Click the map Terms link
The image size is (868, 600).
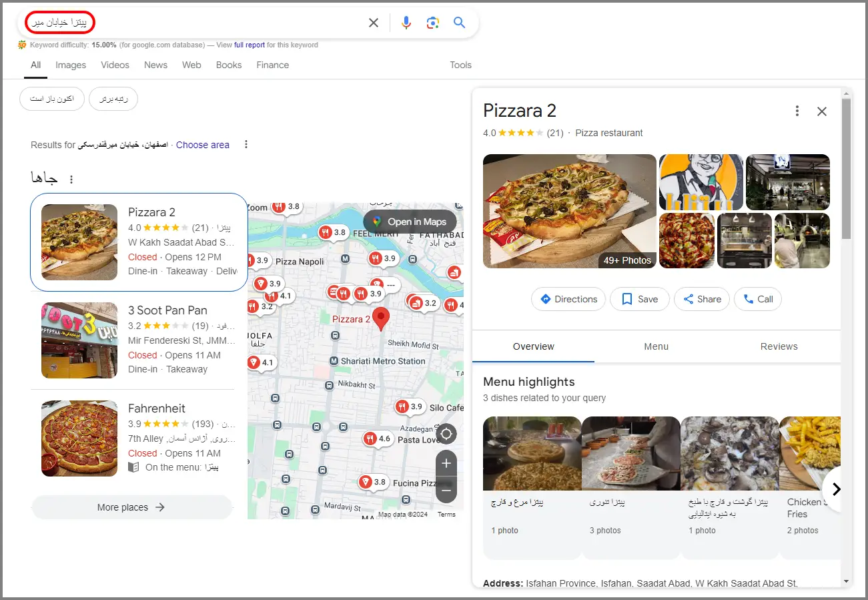click(x=446, y=515)
